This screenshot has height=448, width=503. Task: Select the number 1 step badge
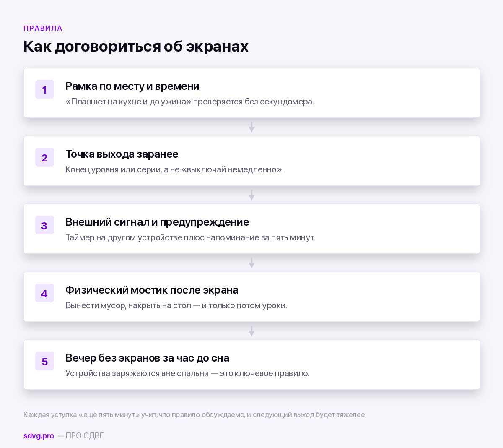click(44, 89)
